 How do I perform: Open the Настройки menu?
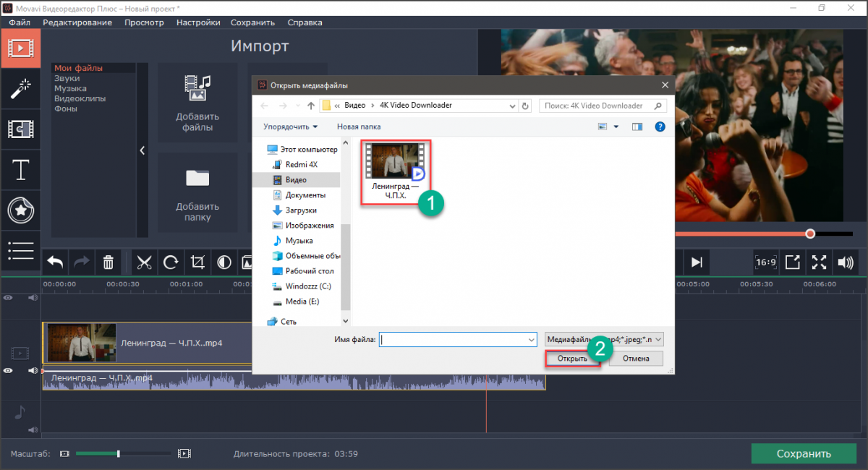197,22
